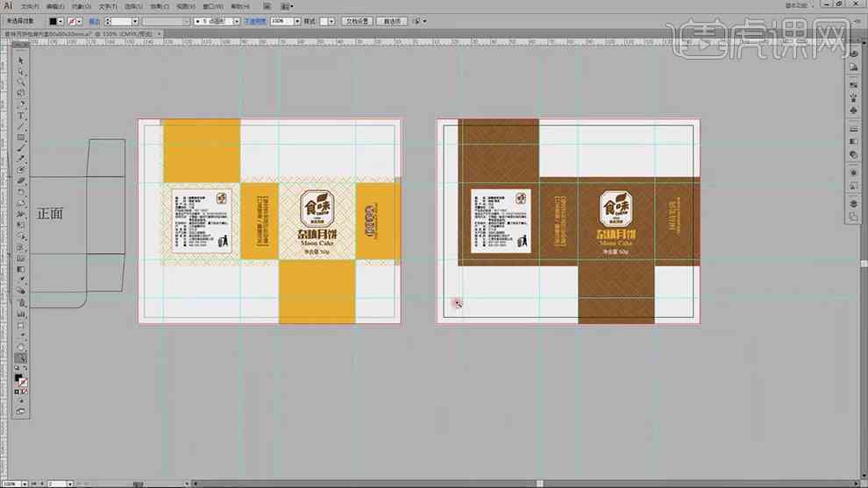The image size is (868, 488).
Task: Select the Selection (arrow) tool
Action: click(21, 60)
